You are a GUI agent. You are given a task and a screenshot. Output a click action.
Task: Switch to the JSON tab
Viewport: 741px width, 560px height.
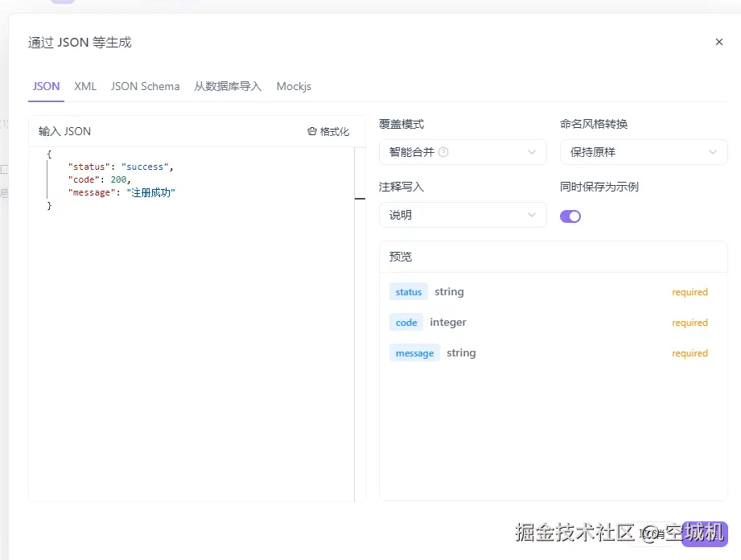coord(46,86)
